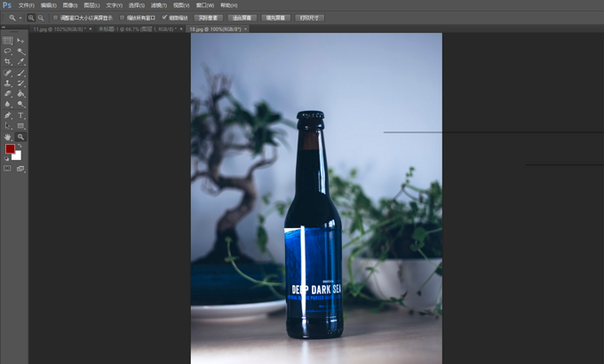Select the Zoom tool in toolbox
Viewport: 604px width, 364px height.
[x=20, y=137]
